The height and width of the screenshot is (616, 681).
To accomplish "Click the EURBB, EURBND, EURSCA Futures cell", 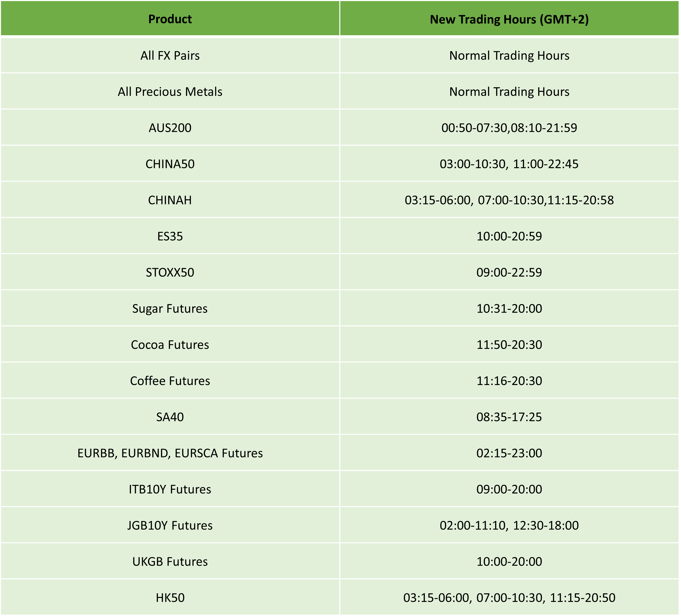I will (x=170, y=453).
